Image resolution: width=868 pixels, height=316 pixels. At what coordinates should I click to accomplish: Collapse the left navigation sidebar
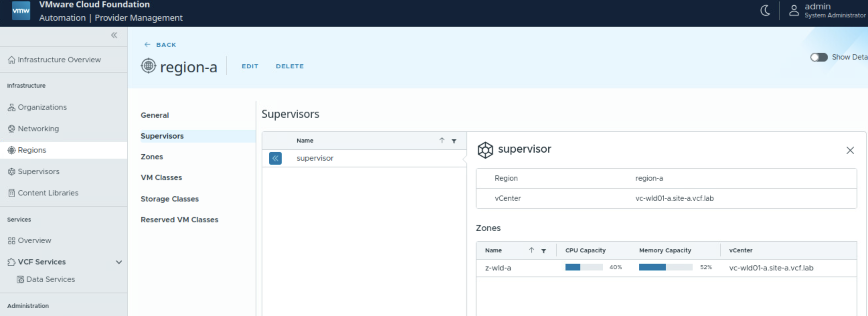(x=114, y=35)
